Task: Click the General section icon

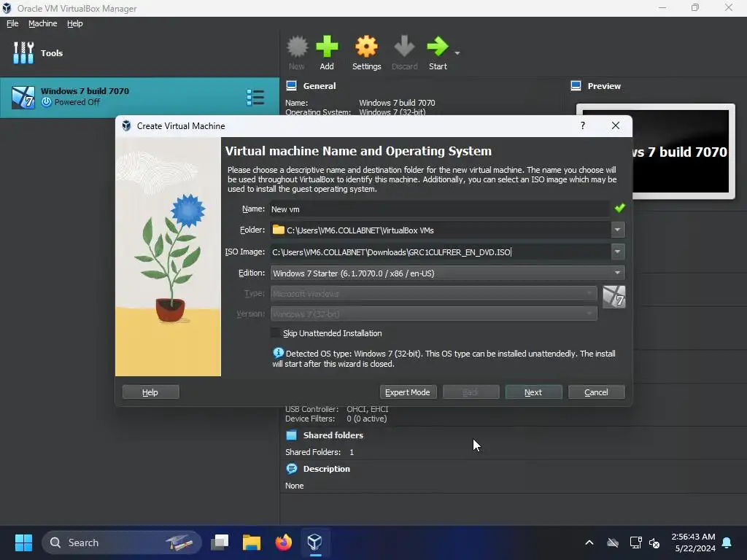Action: click(x=291, y=86)
